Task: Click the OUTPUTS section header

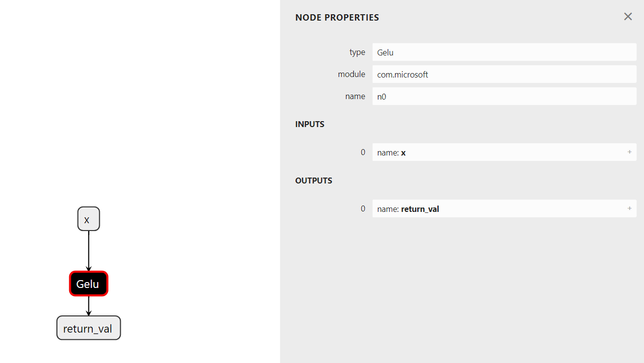Action: coord(314,181)
